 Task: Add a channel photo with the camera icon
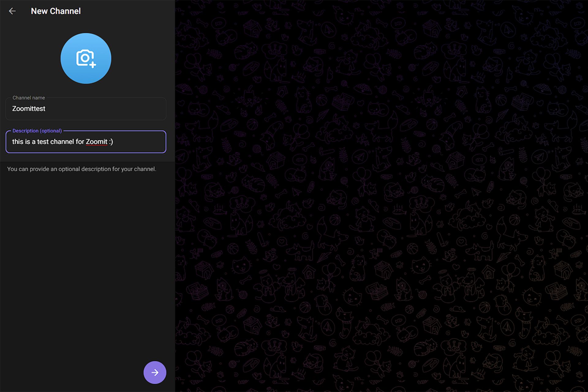[86, 58]
